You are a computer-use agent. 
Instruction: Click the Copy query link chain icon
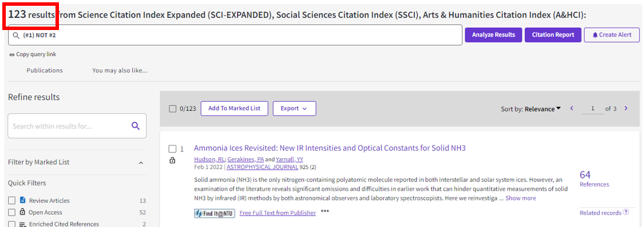12,55
